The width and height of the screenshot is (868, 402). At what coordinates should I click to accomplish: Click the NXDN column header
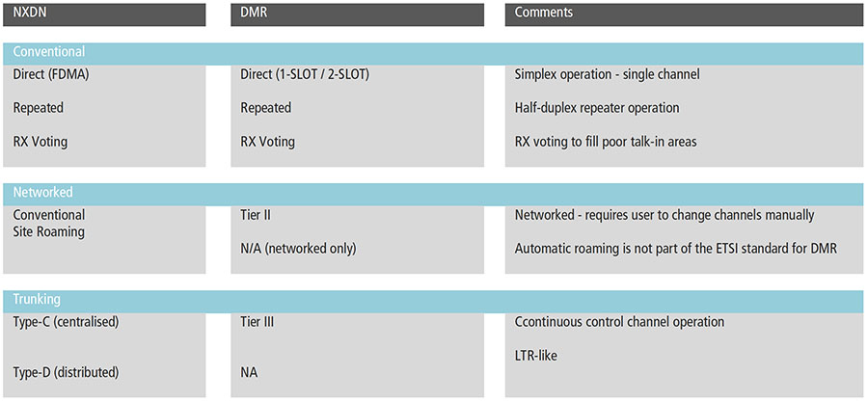(x=31, y=13)
